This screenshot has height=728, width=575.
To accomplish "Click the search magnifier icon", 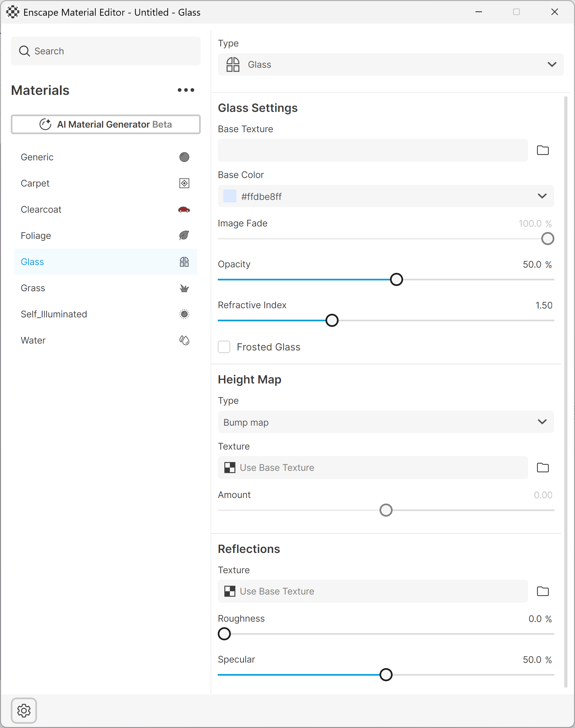I will tap(24, 51).
